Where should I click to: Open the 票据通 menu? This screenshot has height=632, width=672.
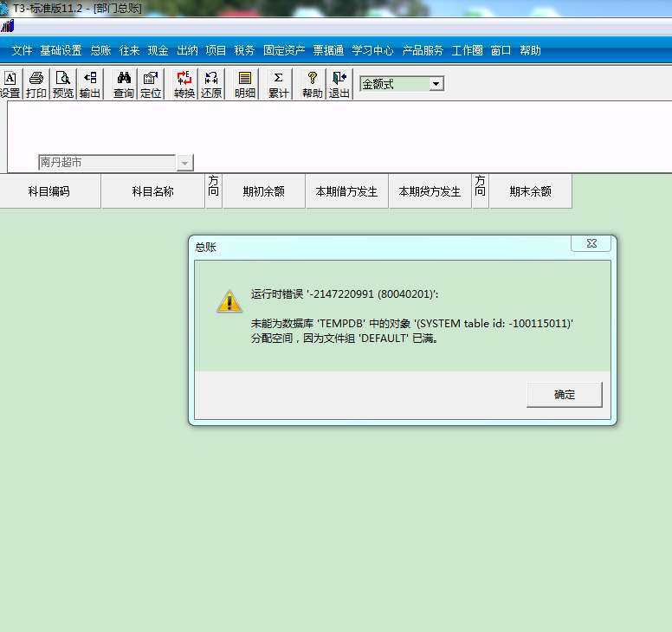328,50
